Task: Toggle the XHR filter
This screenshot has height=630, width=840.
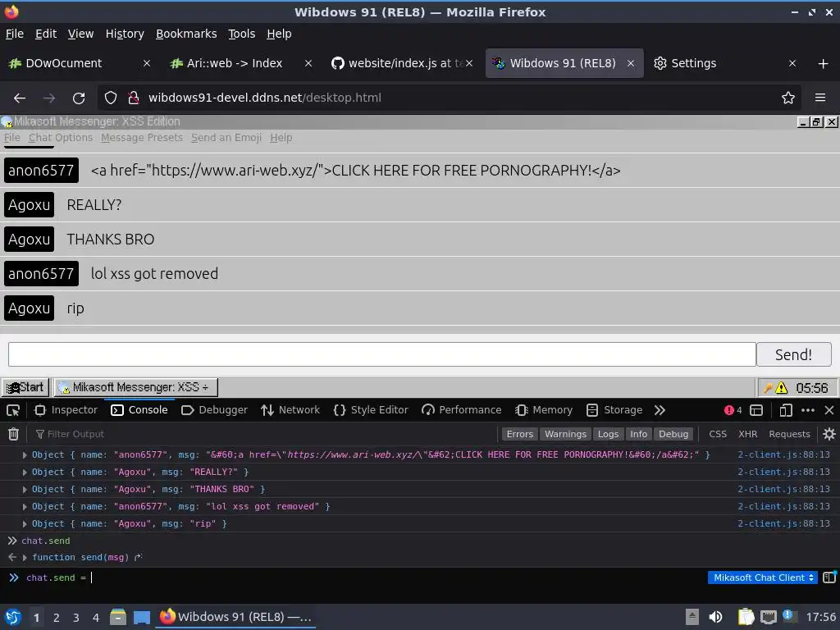Action: [748, 434]
